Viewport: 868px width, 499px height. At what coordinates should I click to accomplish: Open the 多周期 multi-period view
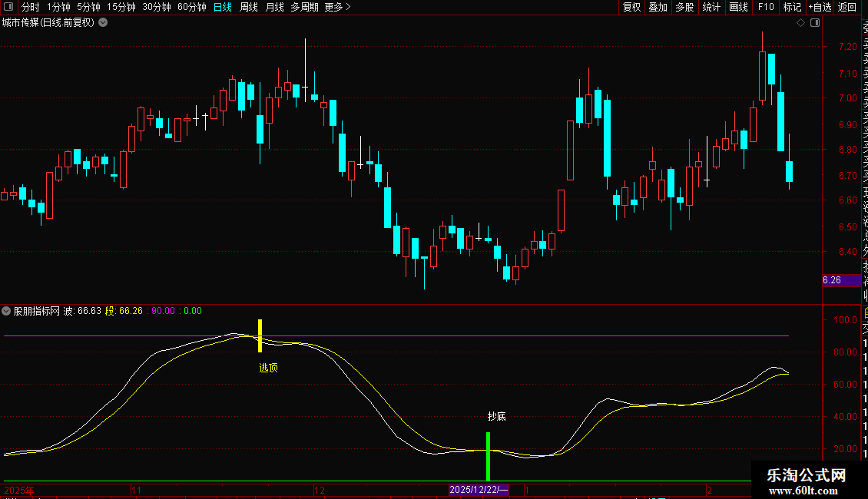[304, 7]
